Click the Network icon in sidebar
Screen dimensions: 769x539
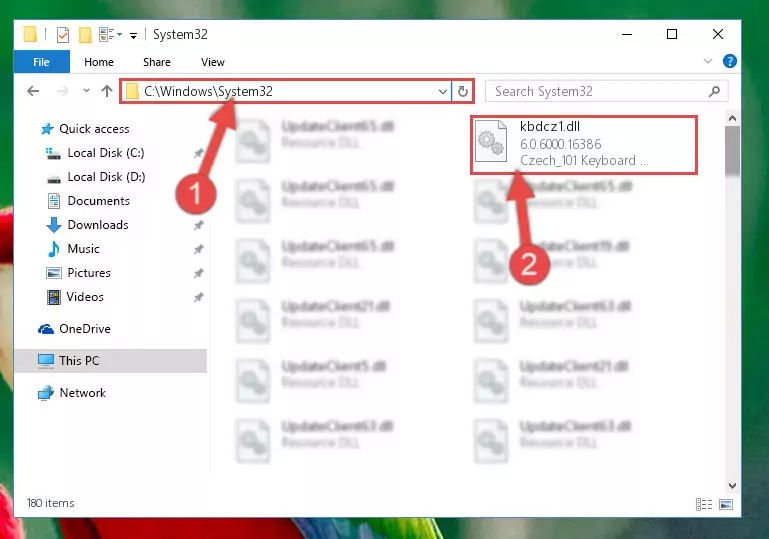tap(46, 393)
